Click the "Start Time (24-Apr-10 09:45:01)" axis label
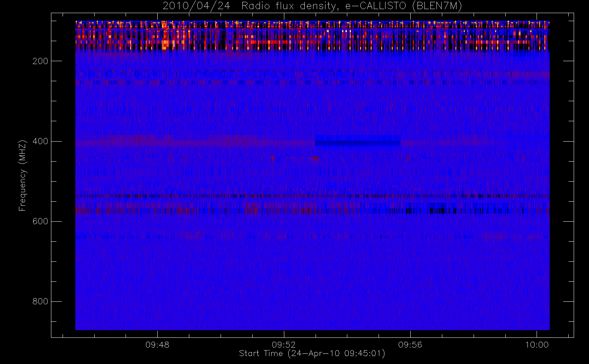Screen dimensions: 589x364 312,353
